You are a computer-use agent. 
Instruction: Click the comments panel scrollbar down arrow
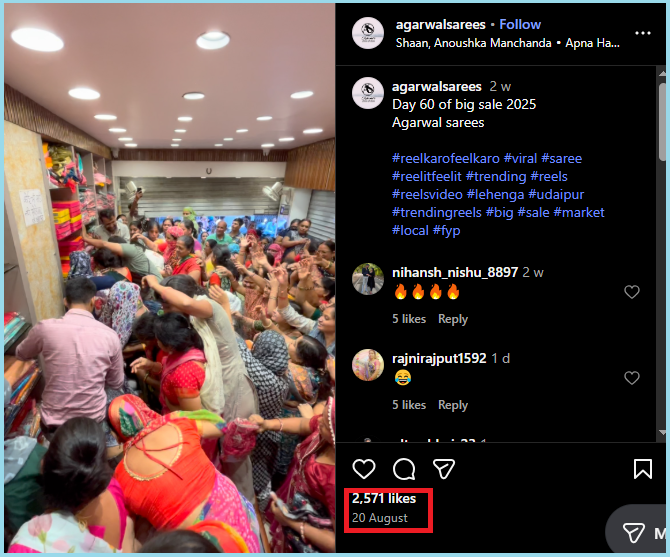[x=662, y=433]
